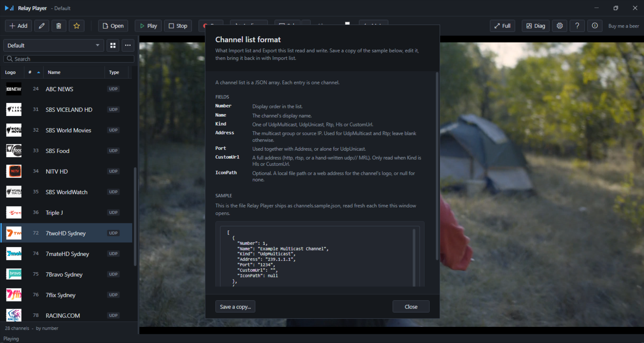This screenshot has height=343, width=644.
Task: Open settings with the gear icon
Action: [560, 26]
